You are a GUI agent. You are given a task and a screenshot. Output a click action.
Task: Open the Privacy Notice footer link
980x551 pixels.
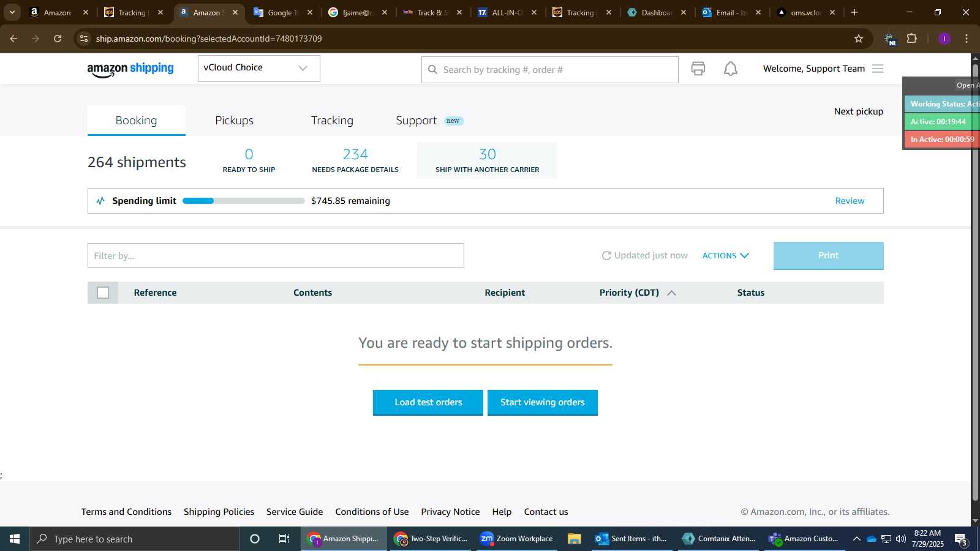450,512
